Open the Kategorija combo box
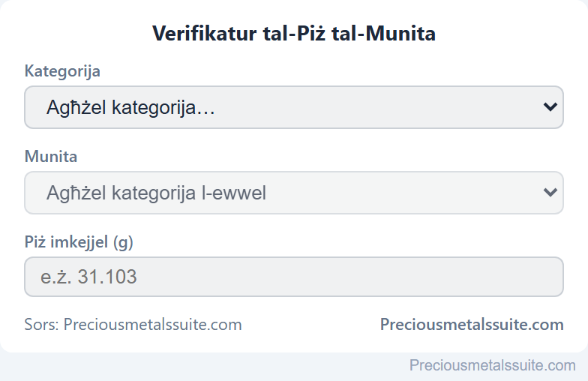The image size is (588, 381). (294, 107)
